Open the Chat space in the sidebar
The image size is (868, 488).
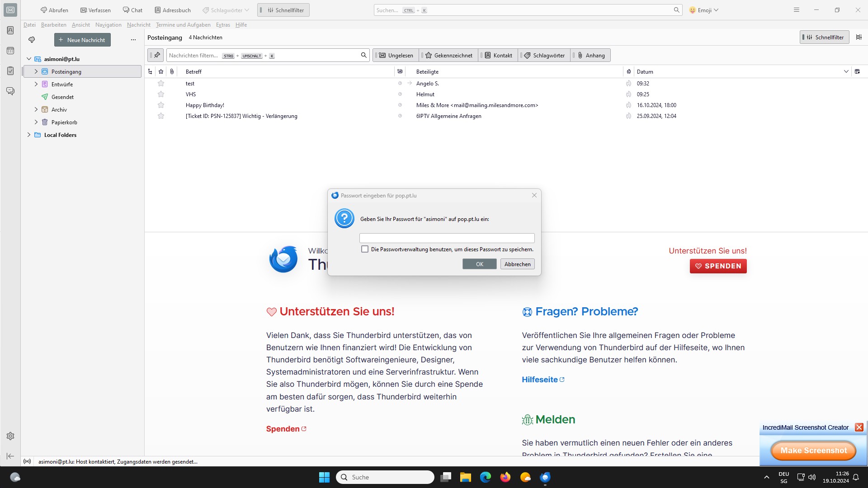point(10,91)
